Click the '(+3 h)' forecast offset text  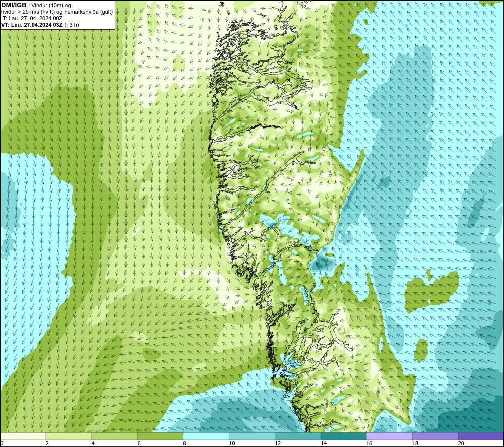click(x=72, y=25)
